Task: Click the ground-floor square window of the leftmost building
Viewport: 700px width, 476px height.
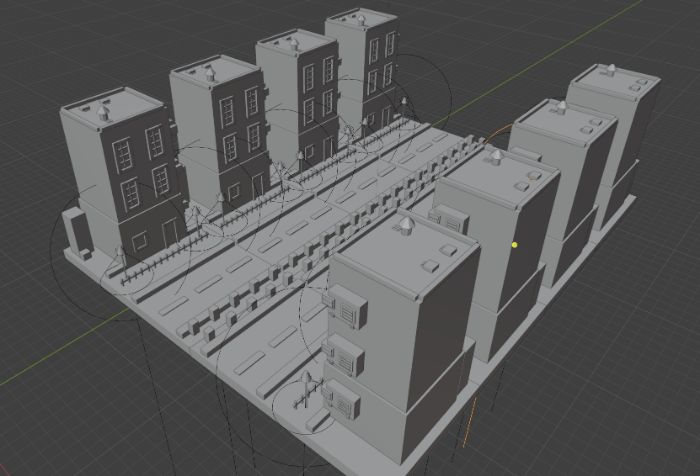Action: pos(141,241)
